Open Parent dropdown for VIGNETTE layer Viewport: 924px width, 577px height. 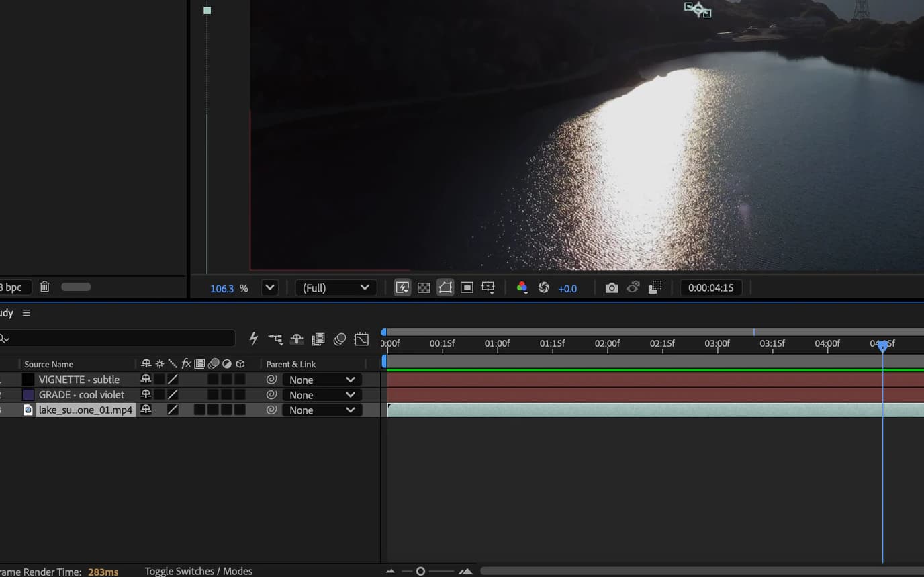[x=322, y=380]
